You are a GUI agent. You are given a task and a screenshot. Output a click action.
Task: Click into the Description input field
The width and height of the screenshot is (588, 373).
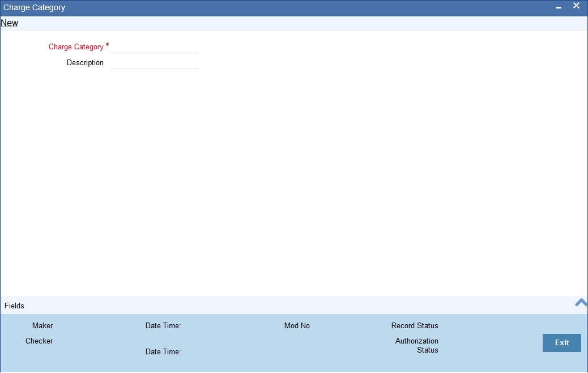click(x=154, y=63)
